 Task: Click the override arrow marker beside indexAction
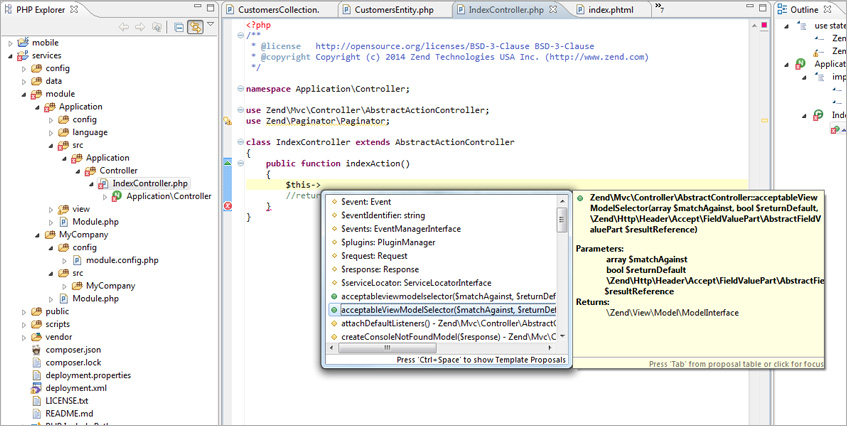pyautogui.click(x=227, y=162)
